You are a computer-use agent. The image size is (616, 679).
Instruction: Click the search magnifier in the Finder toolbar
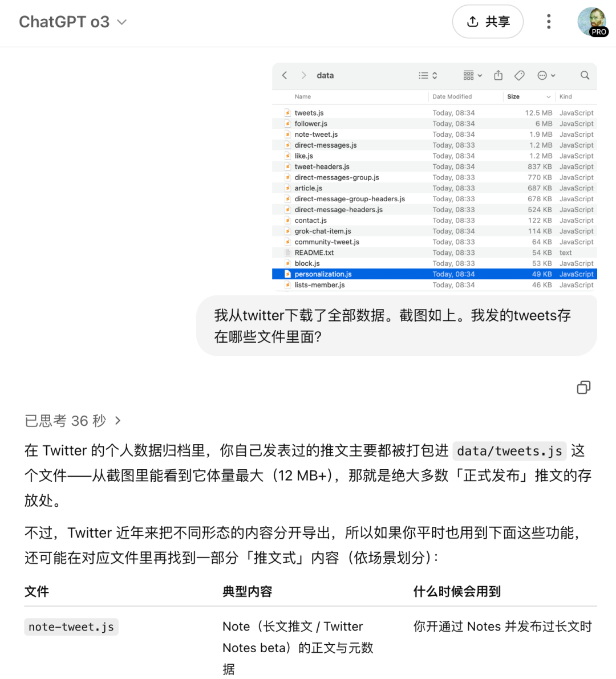pyautogui.click(x=585, y=75)
